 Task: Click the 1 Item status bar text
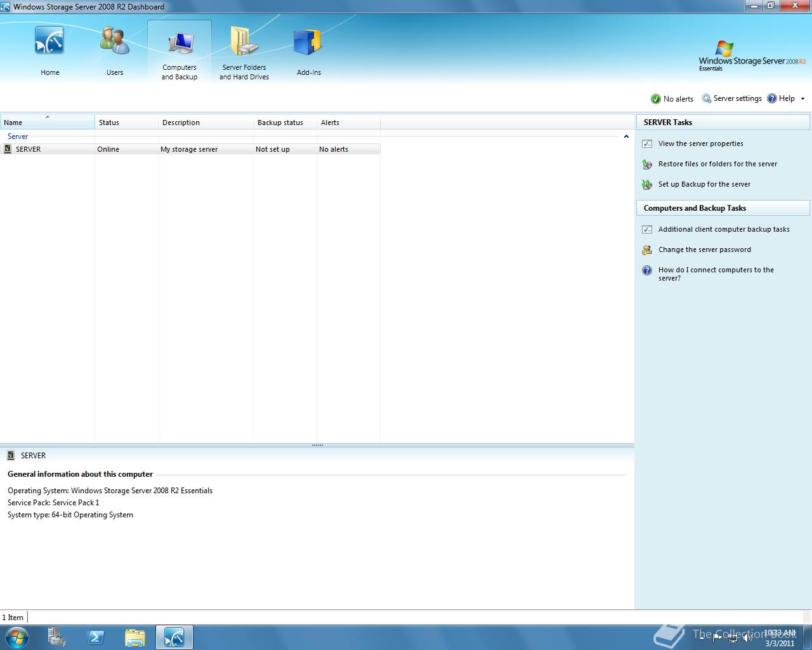click(13, 618)
